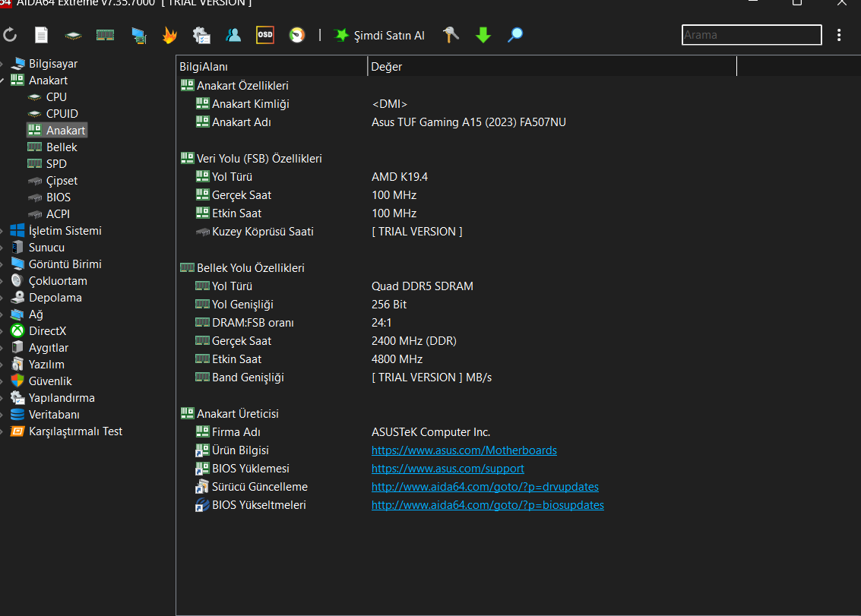The image size is (861, 616).
Task: Click the magnifying glass search icon
Action: tap(515, 35)
